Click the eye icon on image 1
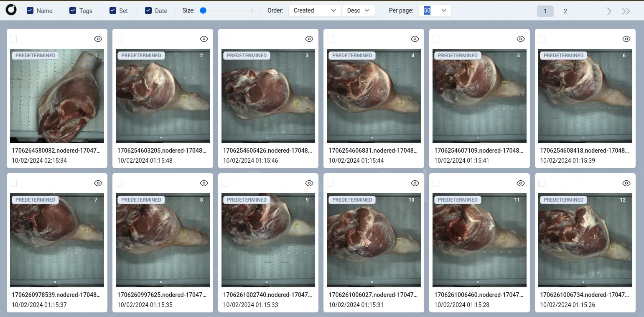The width and height of the screenshot is (644, 317). pyautogui.click(x=98, y=39)
